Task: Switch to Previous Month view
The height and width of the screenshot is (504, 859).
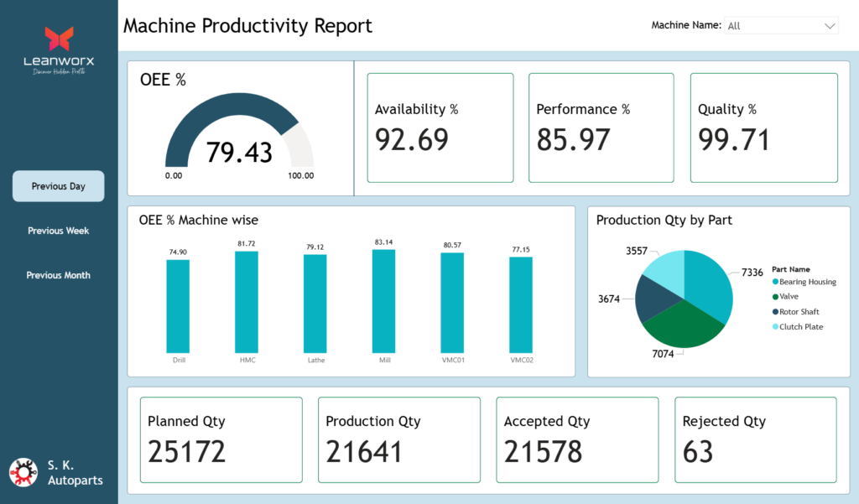Action: click(58, 275)
